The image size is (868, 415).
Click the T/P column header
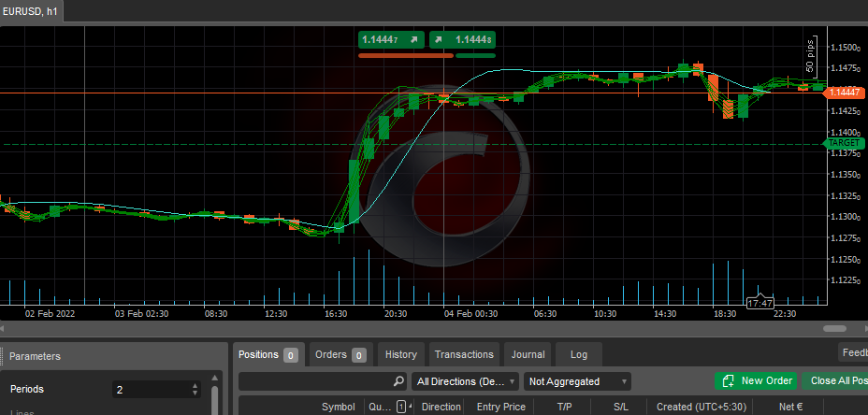[x=564, y=407]
